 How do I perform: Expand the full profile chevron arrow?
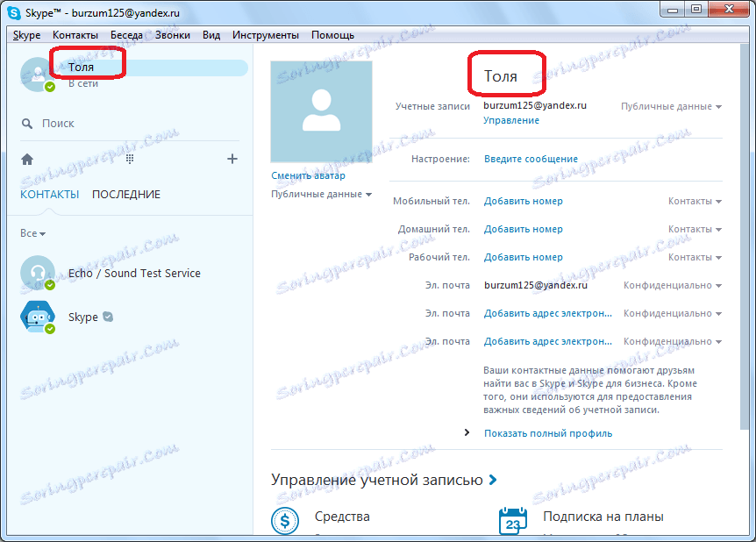click(467, 432)
